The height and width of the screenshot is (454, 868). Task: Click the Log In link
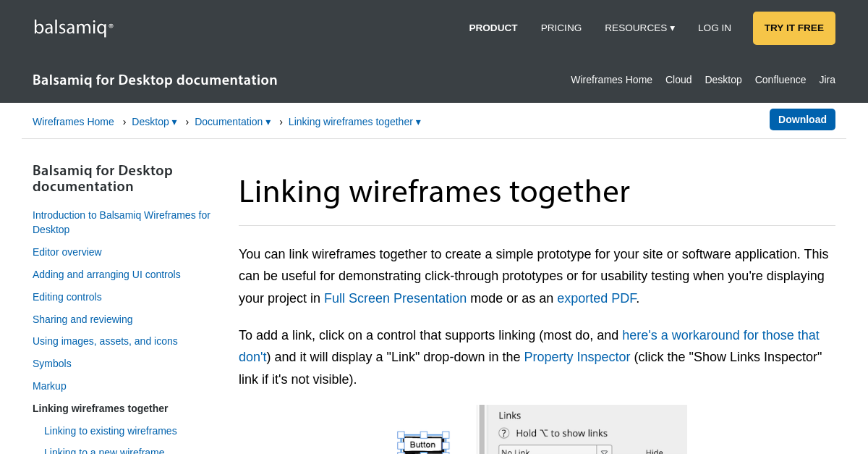click(x=714, y=28)
